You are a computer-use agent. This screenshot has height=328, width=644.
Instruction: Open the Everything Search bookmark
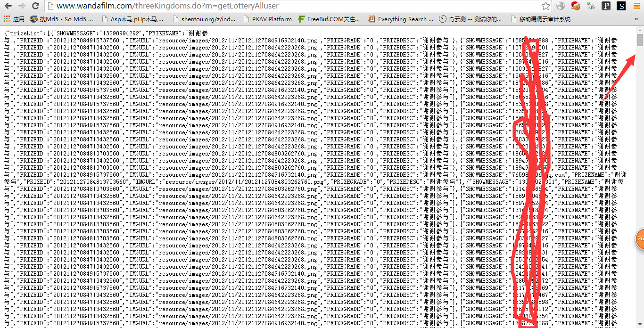click(400, 19)
